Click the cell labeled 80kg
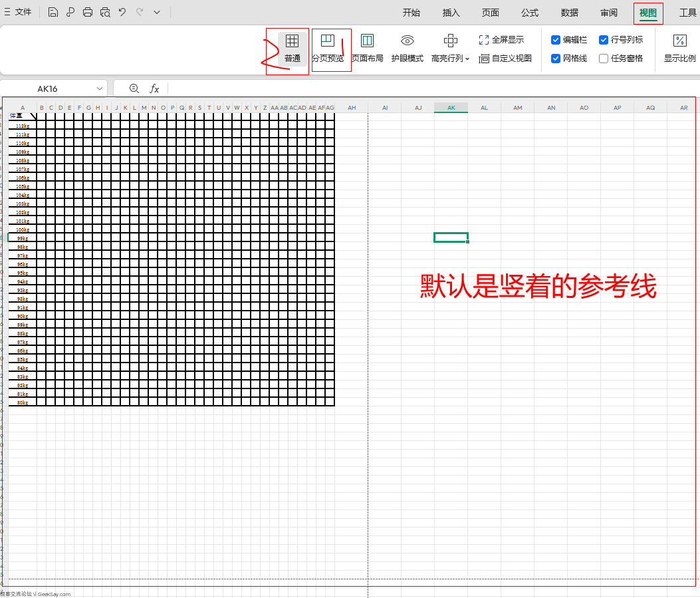 23,403
